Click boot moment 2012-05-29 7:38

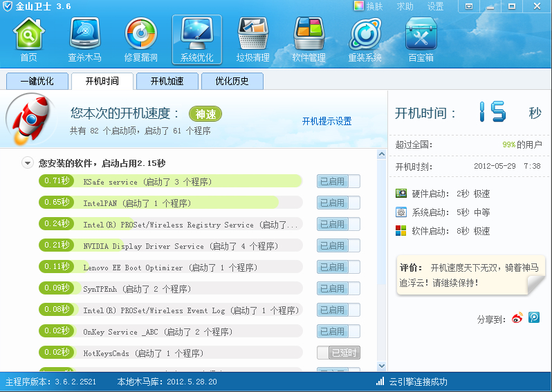[507, 166]
